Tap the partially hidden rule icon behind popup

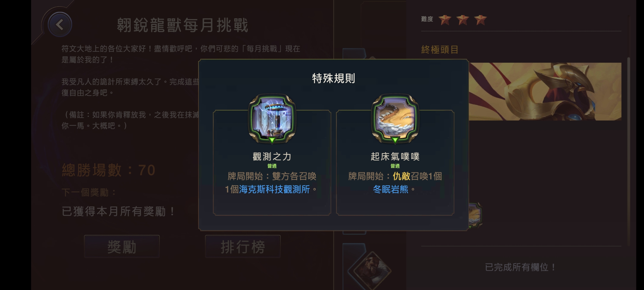coord(475,215)
